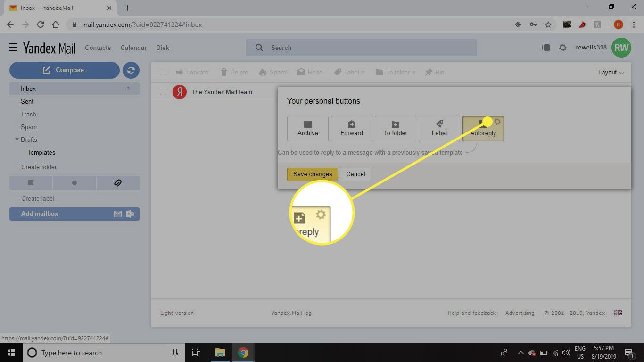Open the message from The Yandex.Mail team
This screenshot has width=644, height=362.
222,92
